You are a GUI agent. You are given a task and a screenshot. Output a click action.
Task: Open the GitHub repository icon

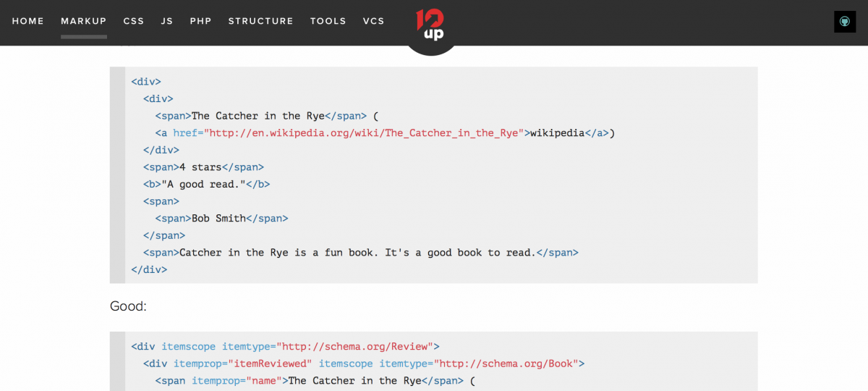(x=844, y=22)
